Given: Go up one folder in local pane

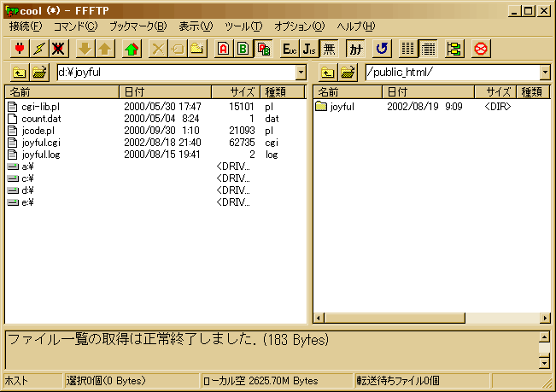Looking at the screenshot, I should click(19, 73).
